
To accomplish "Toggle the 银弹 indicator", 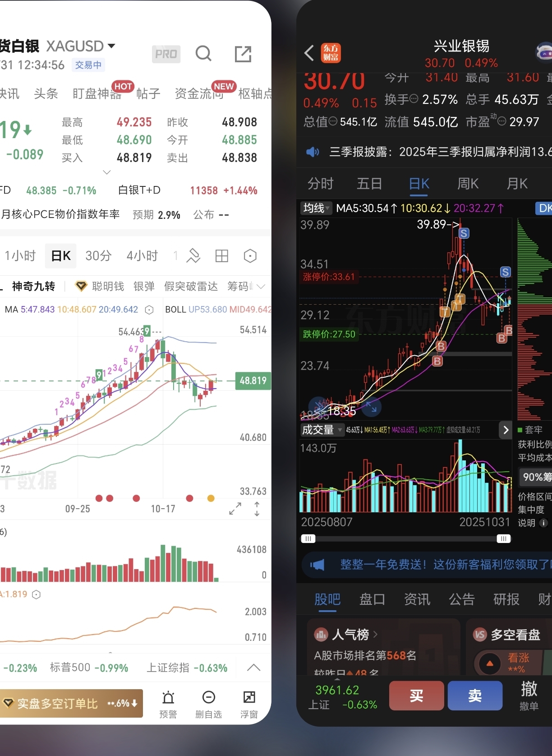I will point(144,286).
